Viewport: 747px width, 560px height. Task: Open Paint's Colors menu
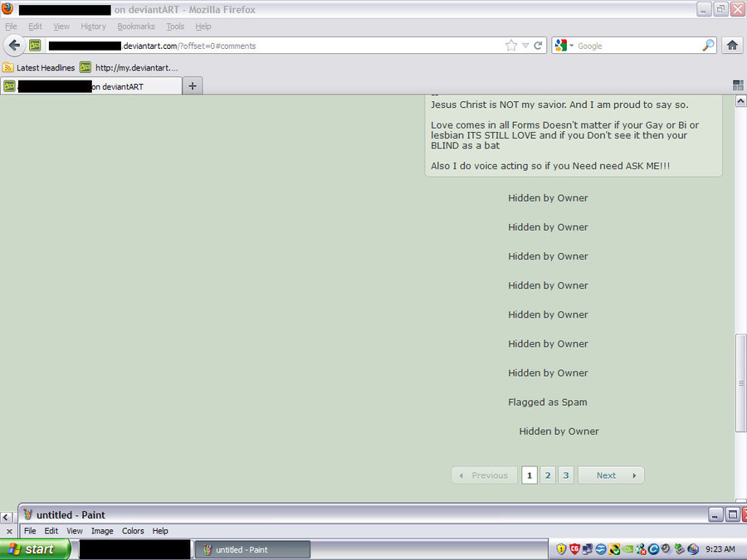[133, 531]
